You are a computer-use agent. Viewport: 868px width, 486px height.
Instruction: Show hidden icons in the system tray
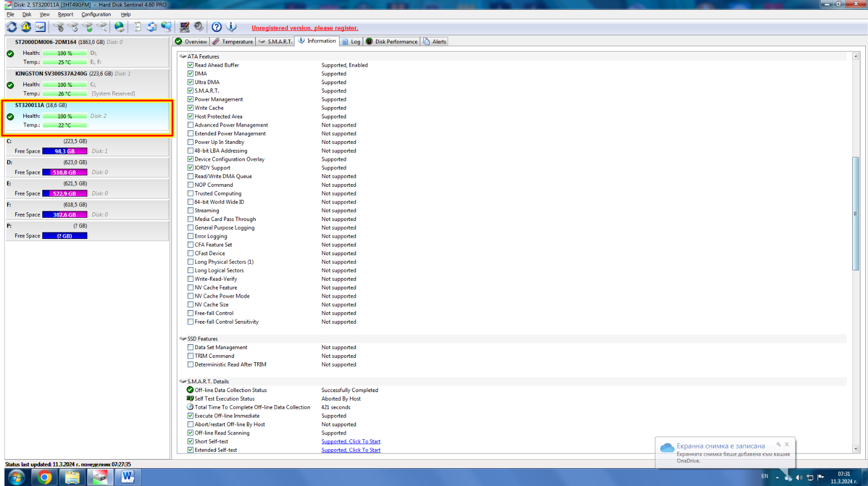pos(777,477)
